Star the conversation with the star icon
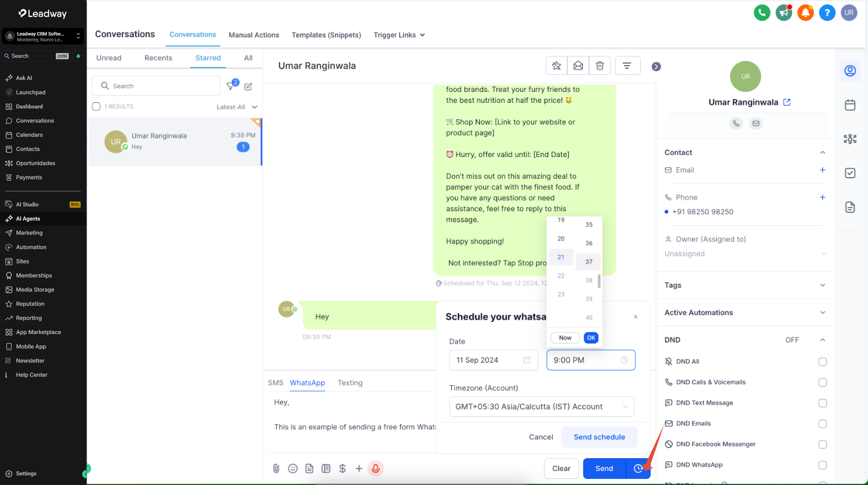The height and width of the screenshot is (485, 868). [x=557, y=66]
